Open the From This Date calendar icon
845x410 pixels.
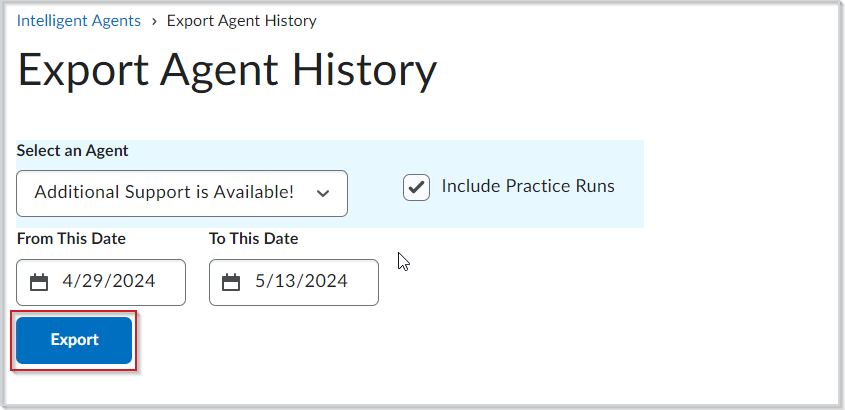tap(39, 282)
